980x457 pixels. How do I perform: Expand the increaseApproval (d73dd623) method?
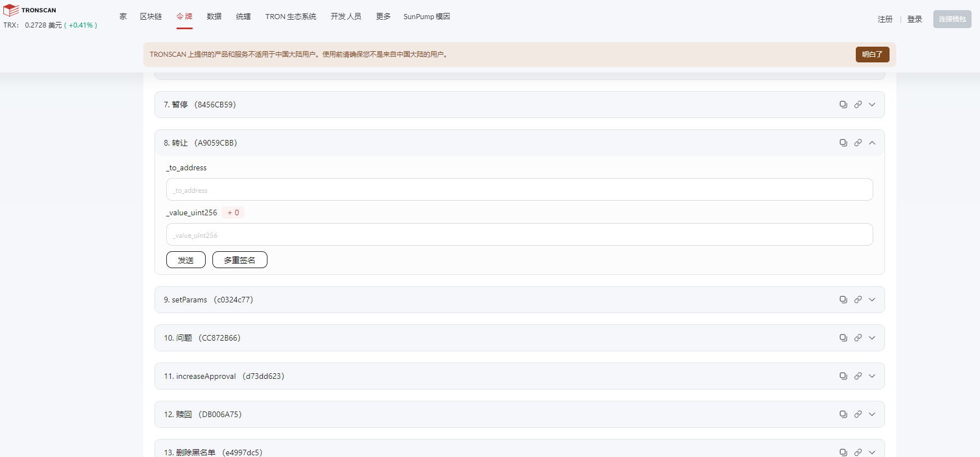click(872, 376)
